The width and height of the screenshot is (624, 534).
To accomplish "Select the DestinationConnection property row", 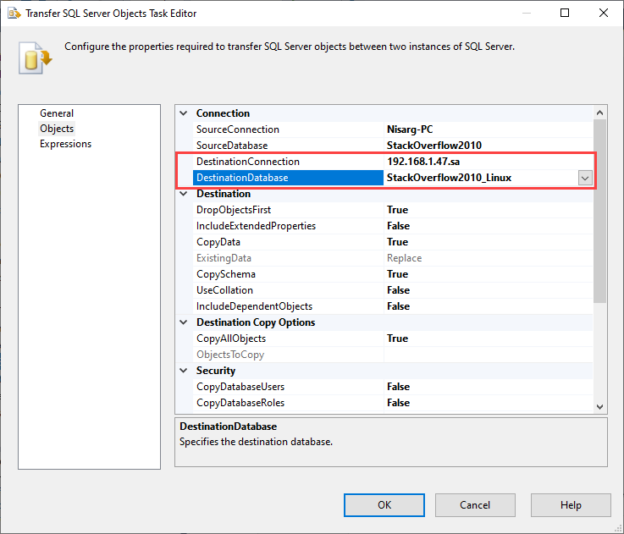I will pos(248,161).
